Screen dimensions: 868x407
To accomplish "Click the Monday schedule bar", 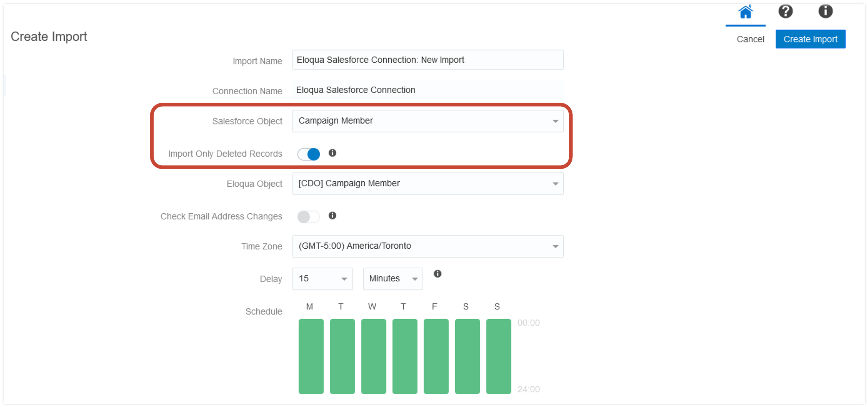I will click(x=311, y=356).
